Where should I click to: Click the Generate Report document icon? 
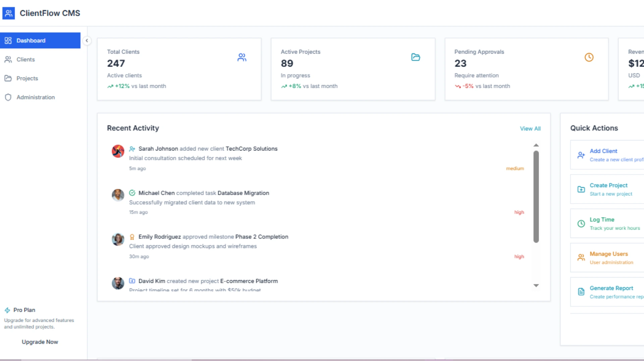(x=581, y=292)
